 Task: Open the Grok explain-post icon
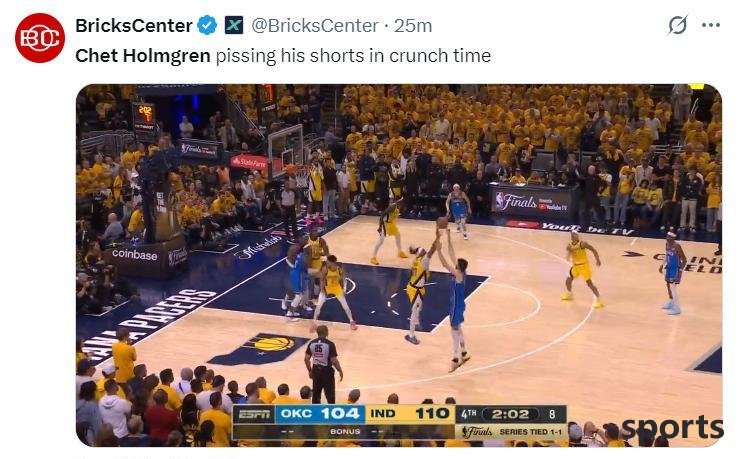(678, 25)
